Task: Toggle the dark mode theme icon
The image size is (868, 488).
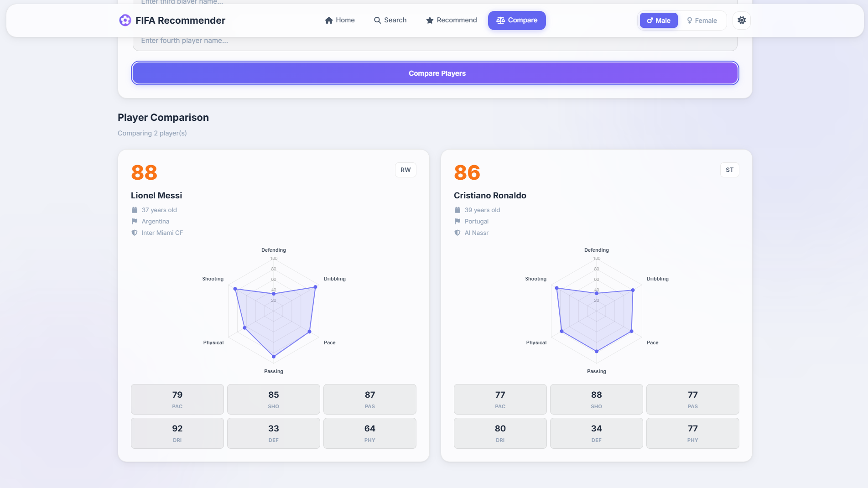Action: 742,21
